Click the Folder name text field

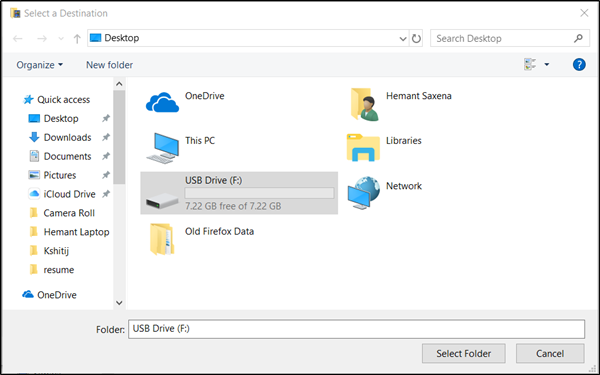(x=356, y=329)
